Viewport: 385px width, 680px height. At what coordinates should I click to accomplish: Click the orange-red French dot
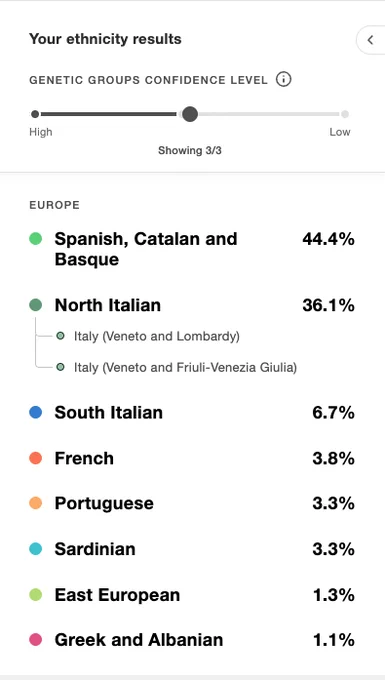pos(36,458)
